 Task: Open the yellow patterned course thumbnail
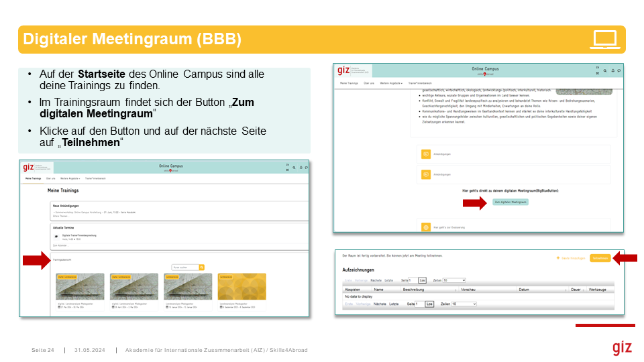click(241, 286)
